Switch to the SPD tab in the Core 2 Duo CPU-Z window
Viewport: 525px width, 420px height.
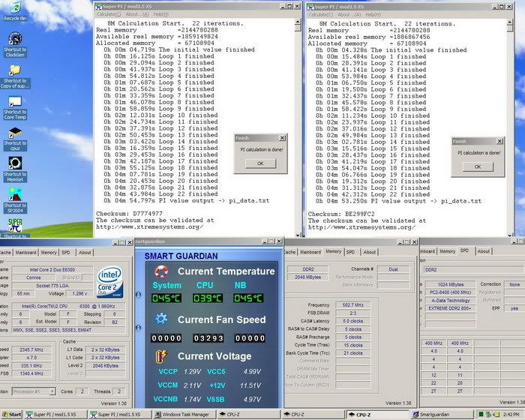tap(66, 253)
